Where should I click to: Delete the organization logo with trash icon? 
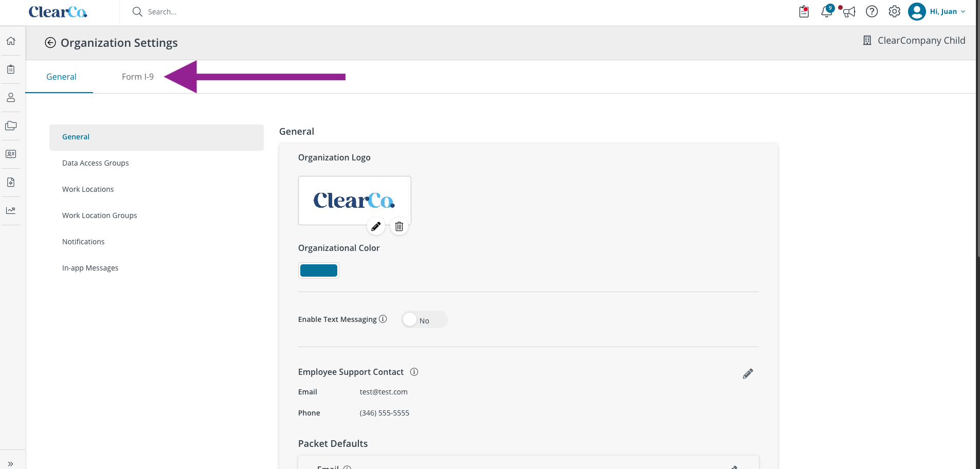click(399, 226)
